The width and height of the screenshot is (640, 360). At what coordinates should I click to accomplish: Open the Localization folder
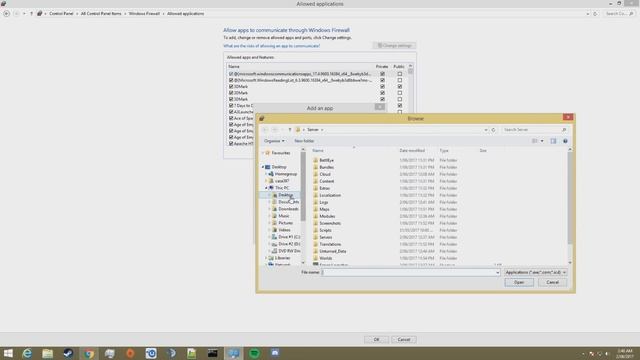click(x=329, y=195)
